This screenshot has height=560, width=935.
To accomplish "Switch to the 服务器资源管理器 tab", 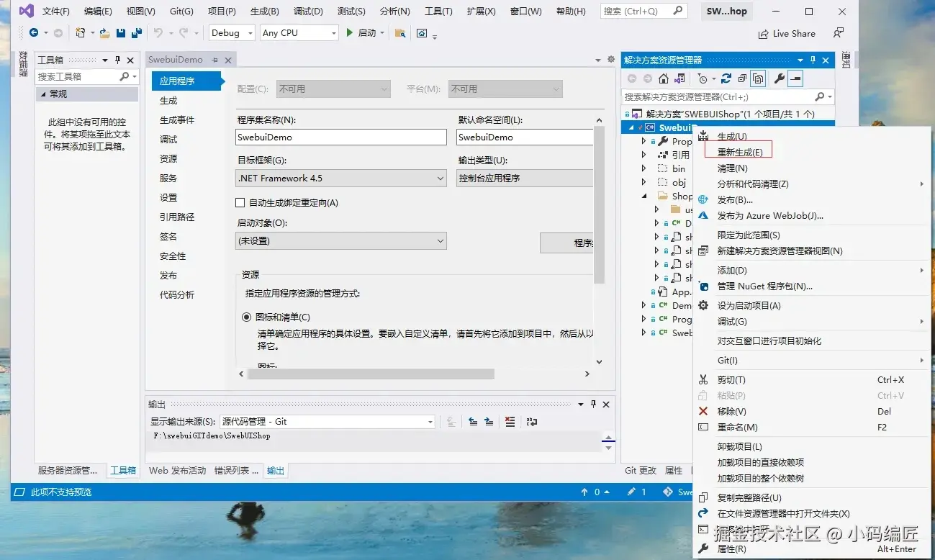I will click(68, 471).
